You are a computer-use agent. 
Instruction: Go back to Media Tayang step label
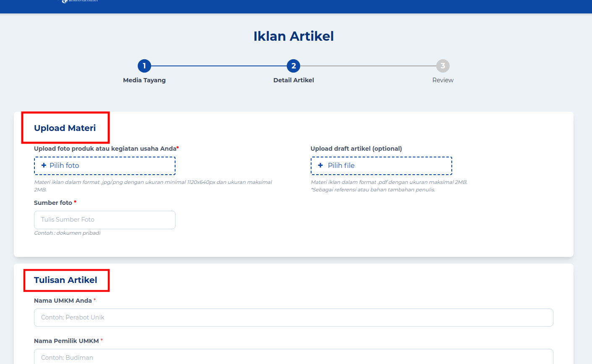[144, 80]
